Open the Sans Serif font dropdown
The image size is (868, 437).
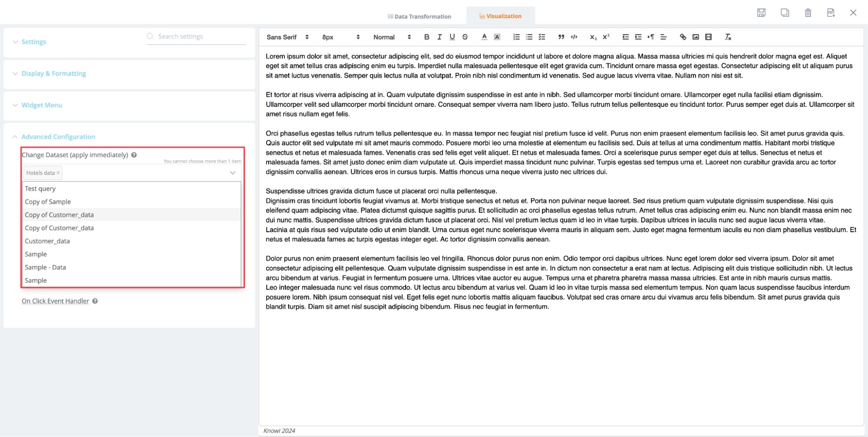coord(287,37)
